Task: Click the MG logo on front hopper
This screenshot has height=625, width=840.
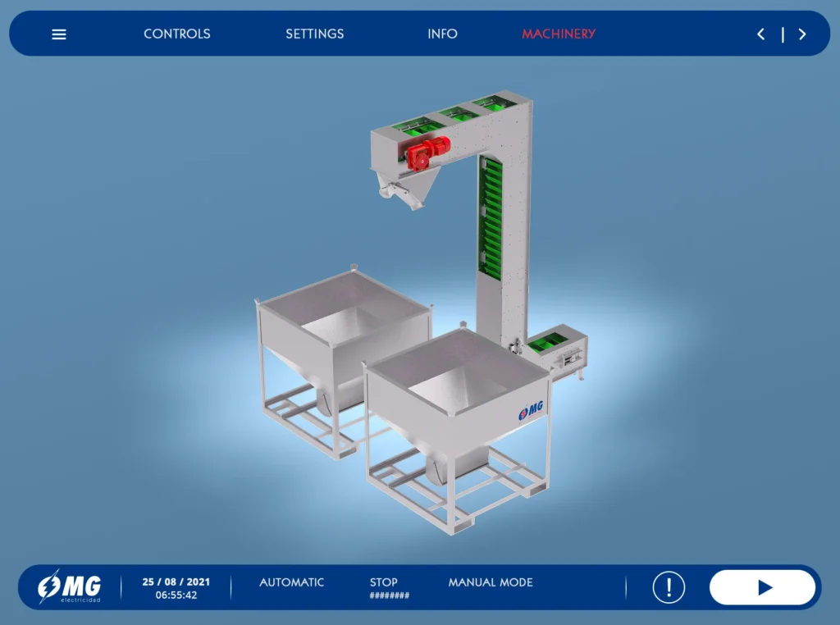Action: point(531,410)
